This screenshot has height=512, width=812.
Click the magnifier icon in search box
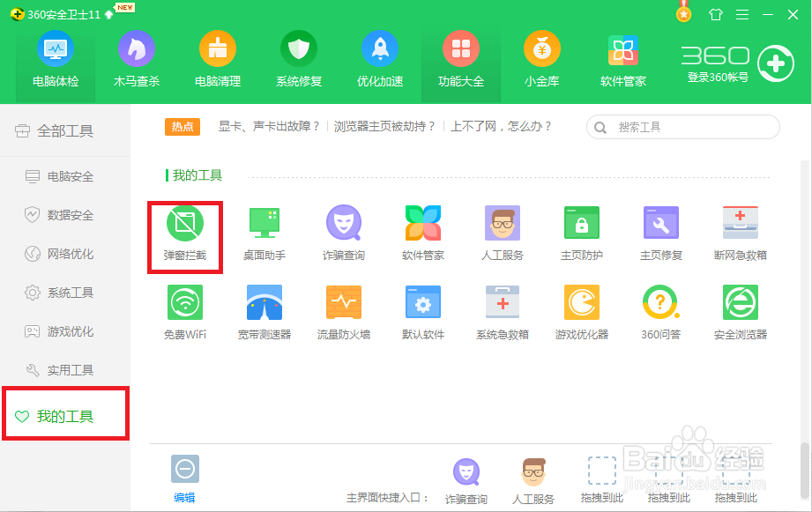click(600, 128)
